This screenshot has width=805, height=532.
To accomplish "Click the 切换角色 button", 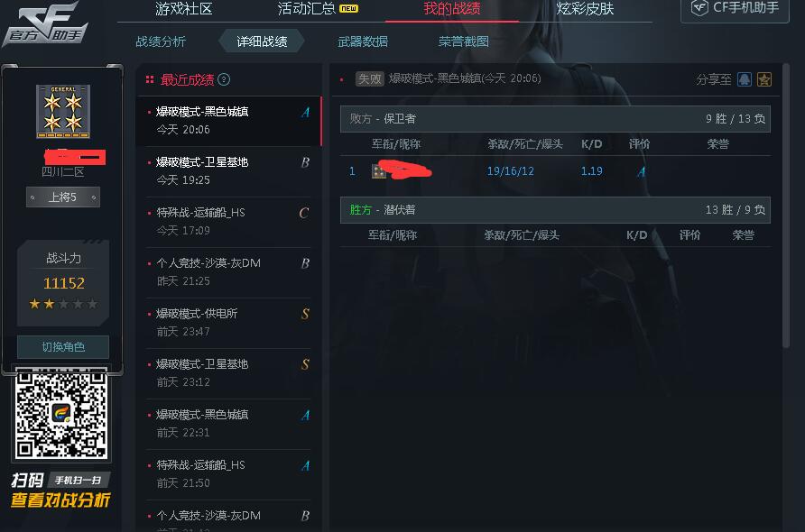I will (63, 347).
